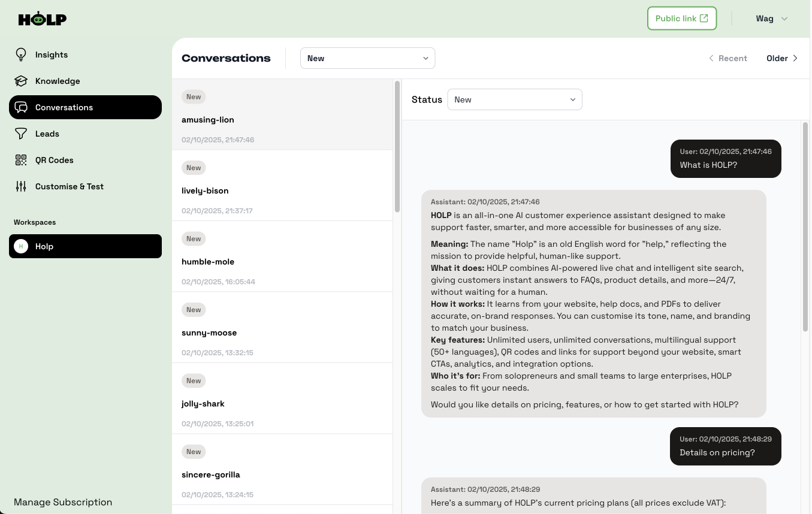This screenshot has height=514, width=812.
Task: Go to Recent conversations
Action: click(x=728, y=58)
